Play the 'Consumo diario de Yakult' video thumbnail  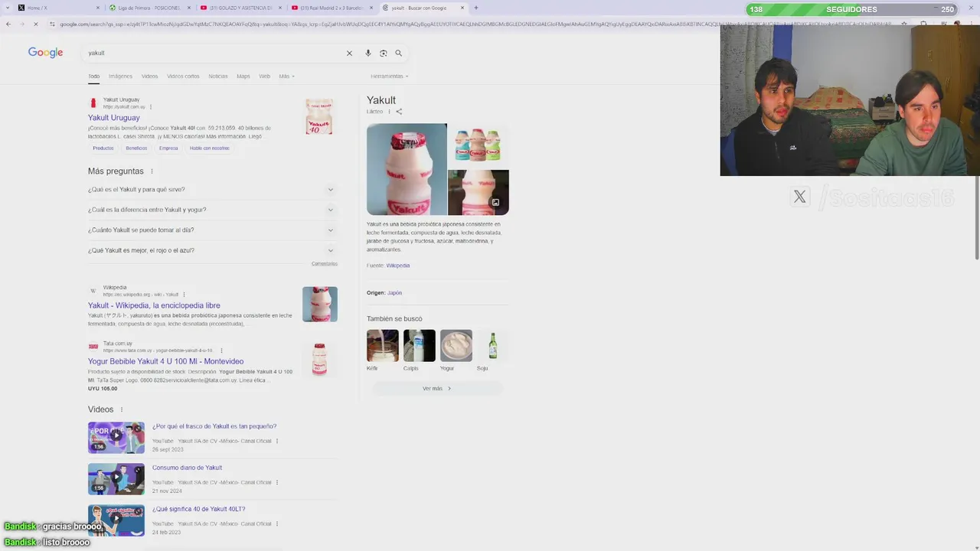point(116,479)
